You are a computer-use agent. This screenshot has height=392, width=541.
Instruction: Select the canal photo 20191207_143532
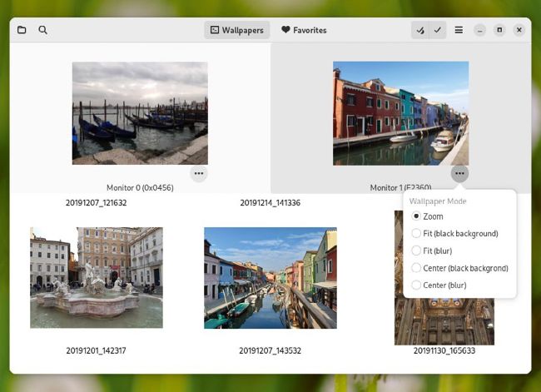(x=270, y=277)
